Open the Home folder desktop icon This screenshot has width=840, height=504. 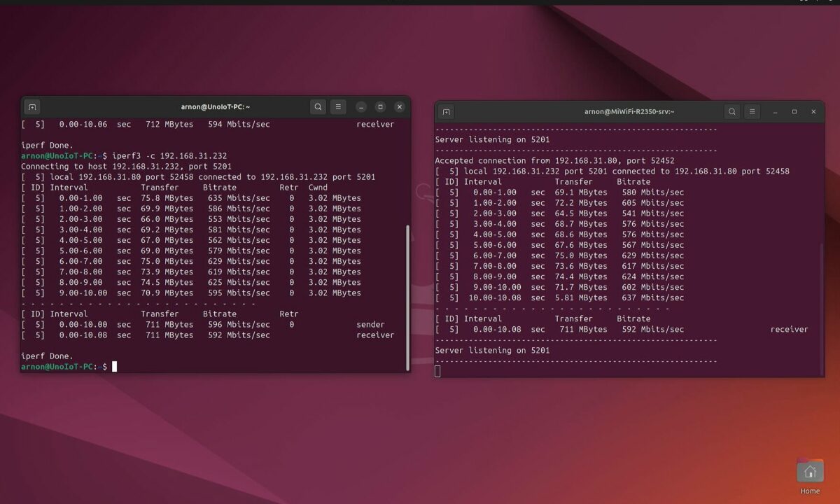[x=810, y=472]
